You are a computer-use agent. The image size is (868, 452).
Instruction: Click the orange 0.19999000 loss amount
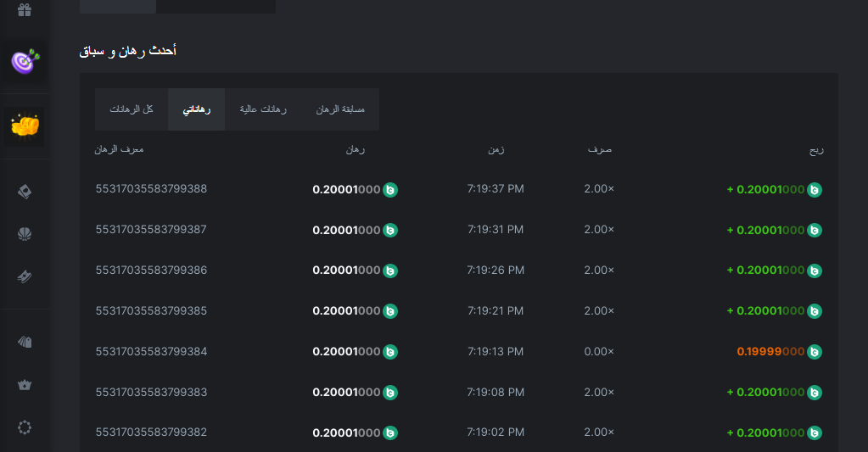tap(770, 352)
